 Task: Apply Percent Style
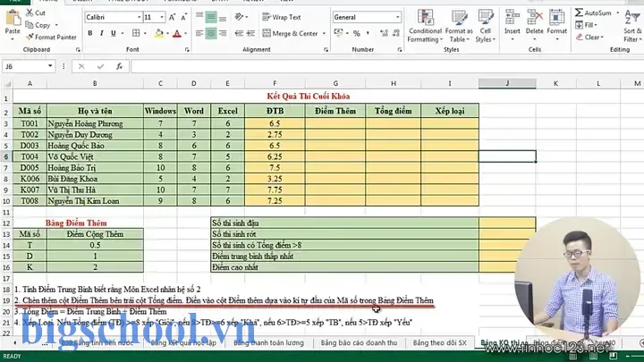357,33
